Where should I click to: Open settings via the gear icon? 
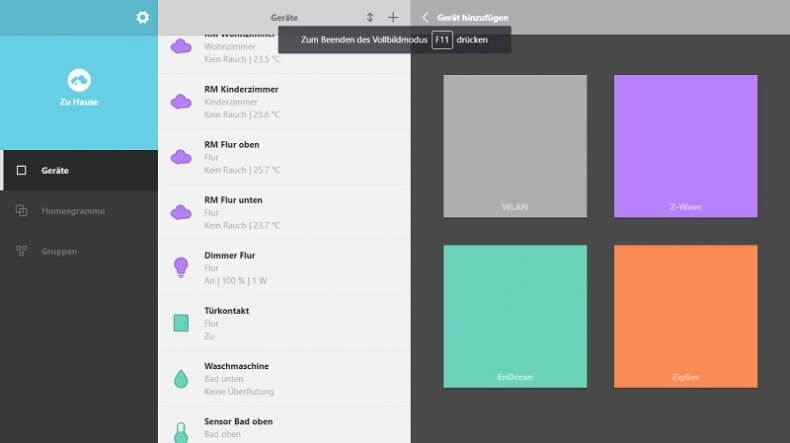142,17
